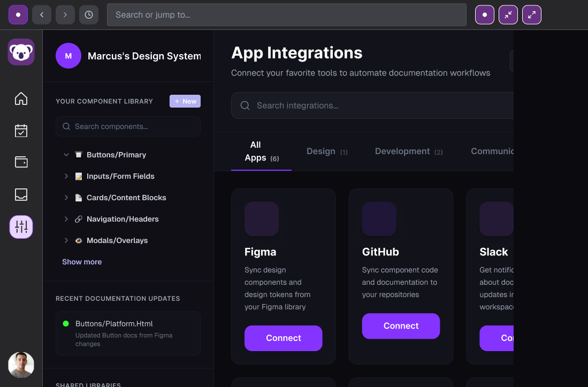Viewport: 588px width, 387px height.
Task: Collapse the Buttons/Primary tree chevron
Action: (x=66, y=155)
